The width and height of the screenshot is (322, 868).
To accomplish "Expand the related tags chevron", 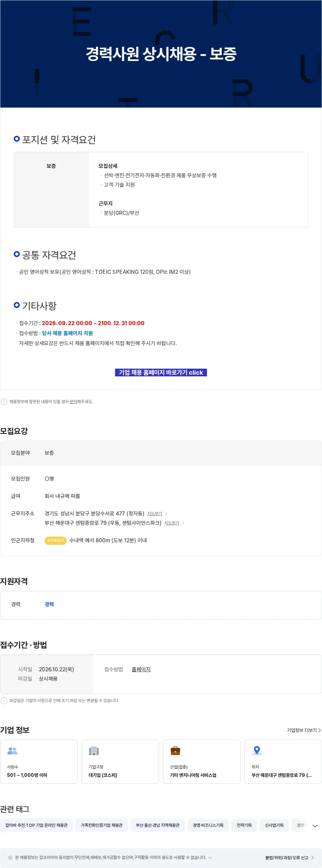I will click(315, 825).
